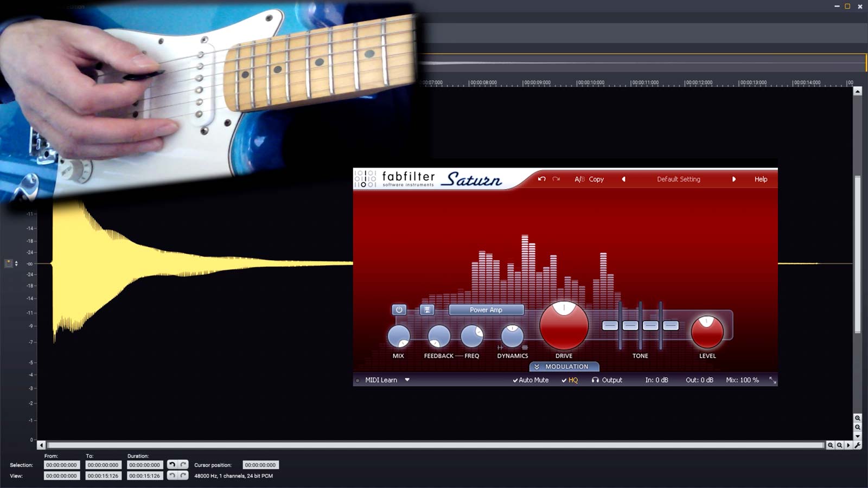Click the horizontal zoom in magnifier
The height and width of the screenshot is (488, 868).
[x=830, y=445]
